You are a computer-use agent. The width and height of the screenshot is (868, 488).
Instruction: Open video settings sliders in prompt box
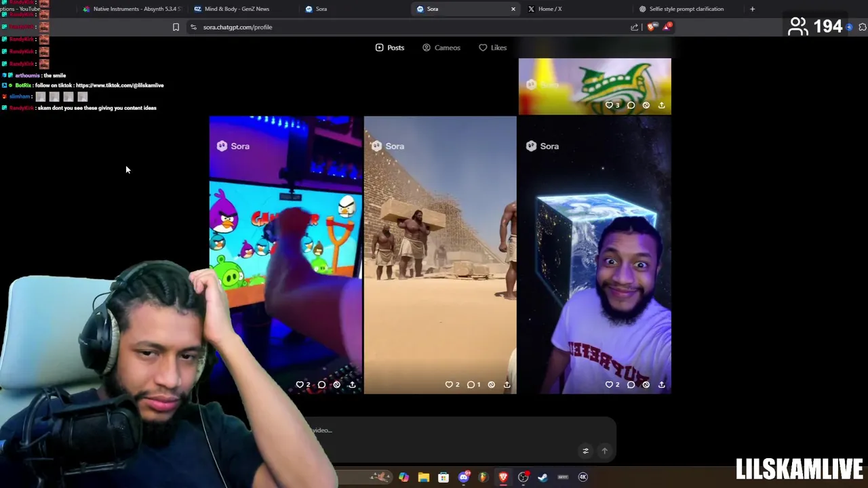[x=585, y=451]
